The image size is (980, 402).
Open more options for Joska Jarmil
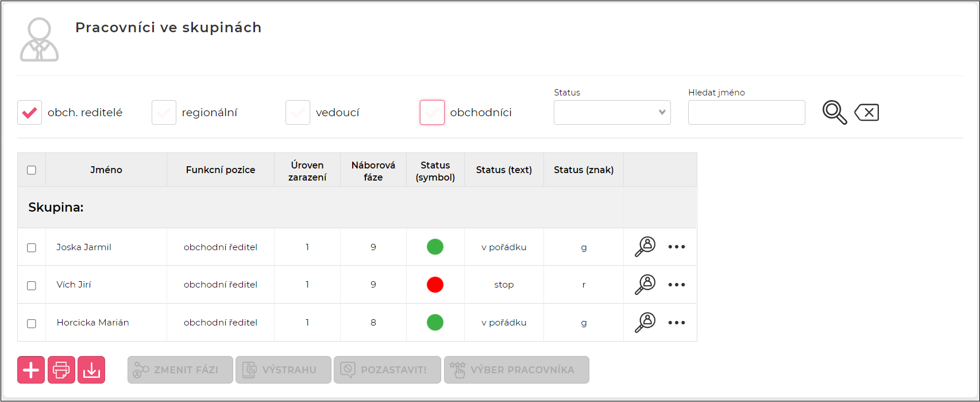[x=677, y=247]
